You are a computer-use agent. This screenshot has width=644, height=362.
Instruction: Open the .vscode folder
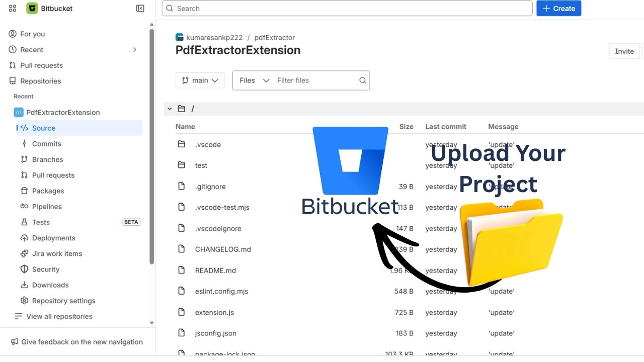click(208, 144)
